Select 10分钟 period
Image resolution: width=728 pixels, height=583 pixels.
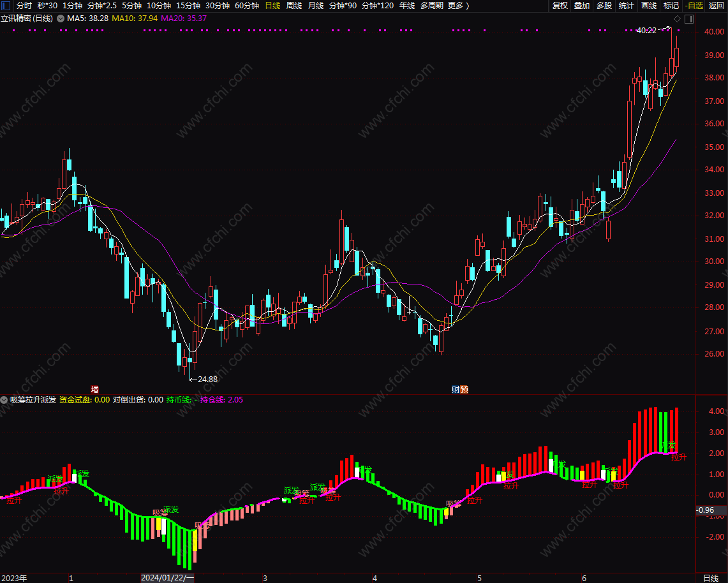pos(159,6)
